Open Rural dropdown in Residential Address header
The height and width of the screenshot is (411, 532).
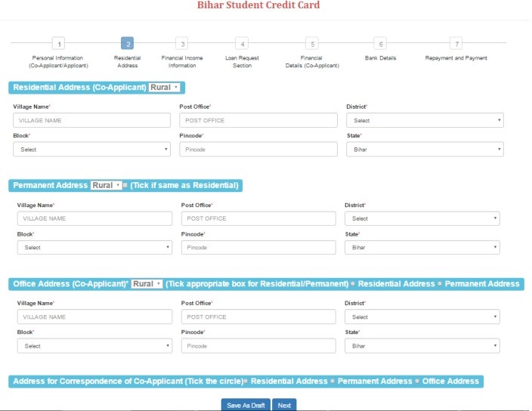tap(164, 88)
